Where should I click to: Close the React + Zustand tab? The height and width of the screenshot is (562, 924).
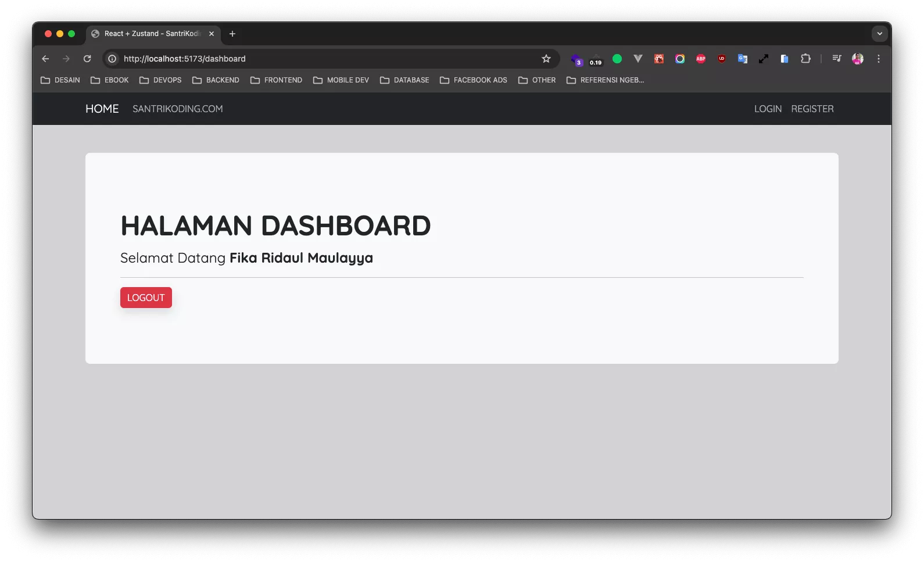[x=212, y=34]
